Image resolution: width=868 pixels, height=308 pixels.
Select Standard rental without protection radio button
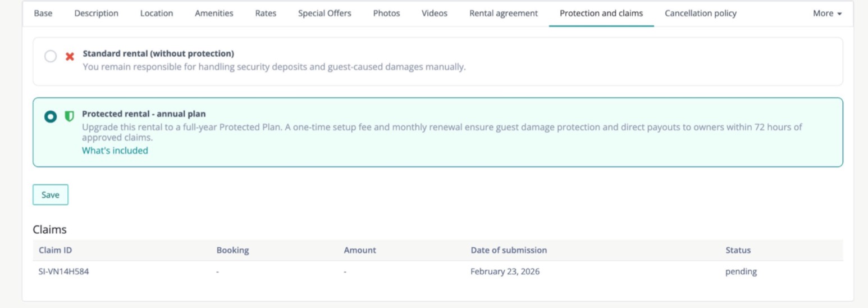[x=51, y=56]
